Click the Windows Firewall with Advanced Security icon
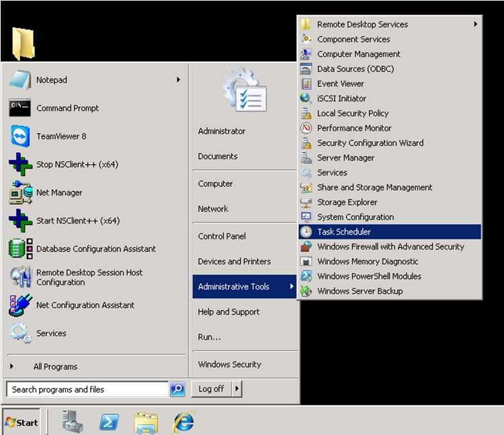The height and width of the screenshot is (435, 504). [306, 247]
